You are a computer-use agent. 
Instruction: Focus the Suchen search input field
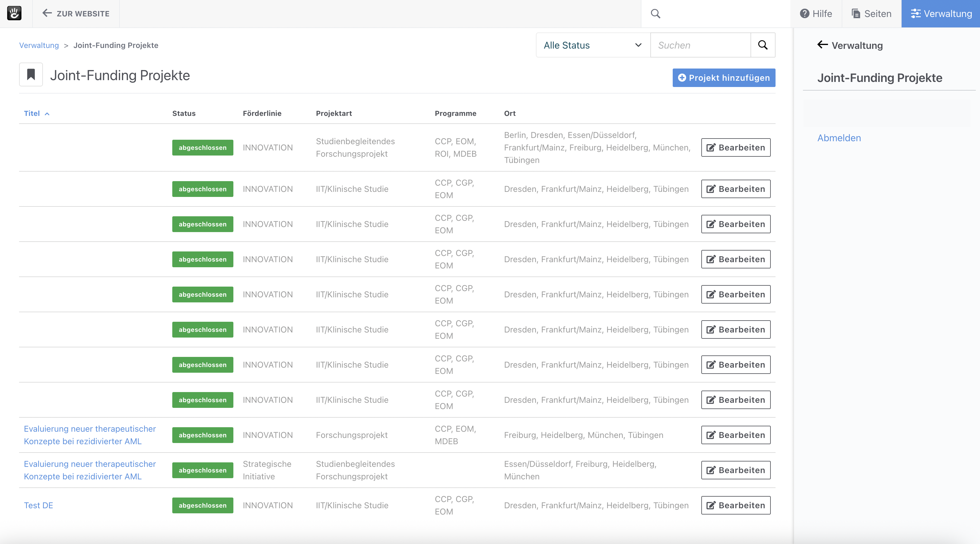(700, 45)
